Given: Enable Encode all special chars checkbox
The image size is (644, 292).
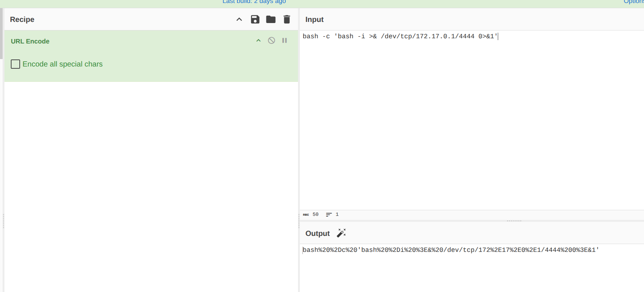Looking at the screenshot, I should pyautogui.click(x=15, y=64).
